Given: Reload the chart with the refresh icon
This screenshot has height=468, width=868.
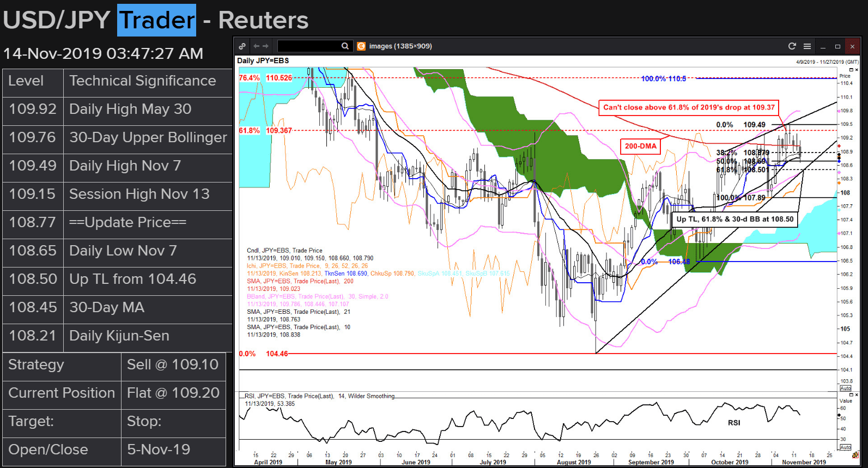Looking at the screenshot, I should 792,46.
